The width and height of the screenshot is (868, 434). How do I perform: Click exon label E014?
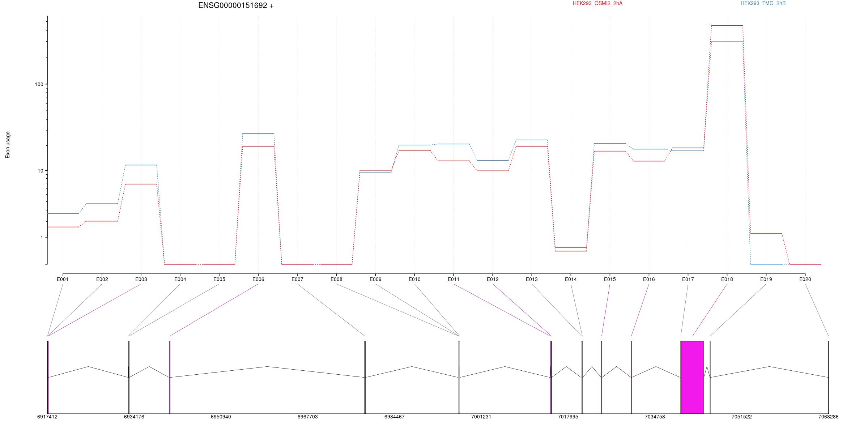(x=571, y=279)
